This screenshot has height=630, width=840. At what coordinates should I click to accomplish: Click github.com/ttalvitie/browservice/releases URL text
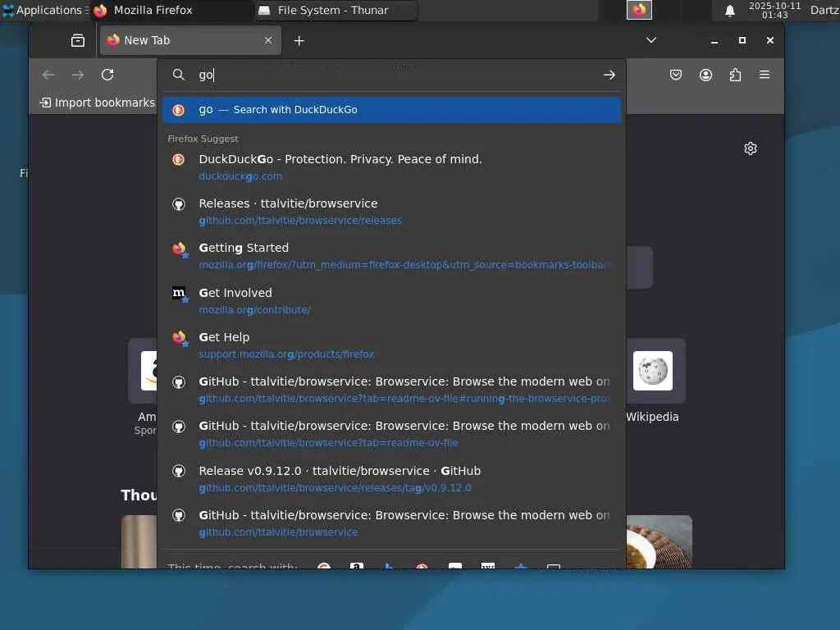click(x=300, y=220)
